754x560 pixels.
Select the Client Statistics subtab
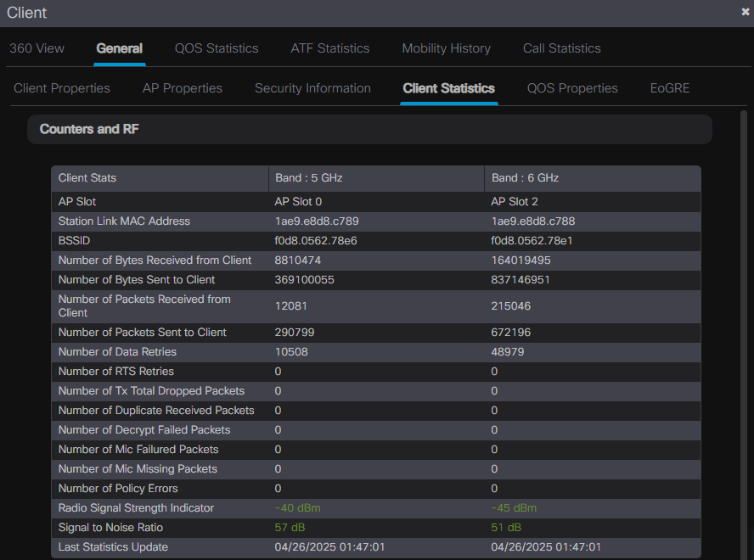pos(448,88)
